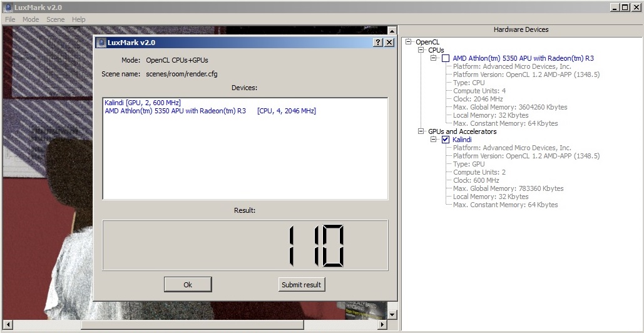Viewport: 644px width, 333px height.
Task: Open the Scene menu
Action: point(56,19)
